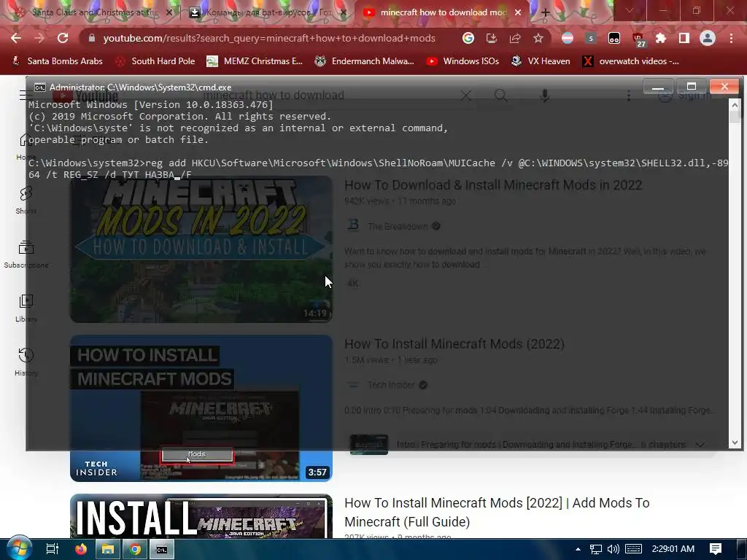Switch to the Команды для bat-вирусов tab

[x=267, y=12]
